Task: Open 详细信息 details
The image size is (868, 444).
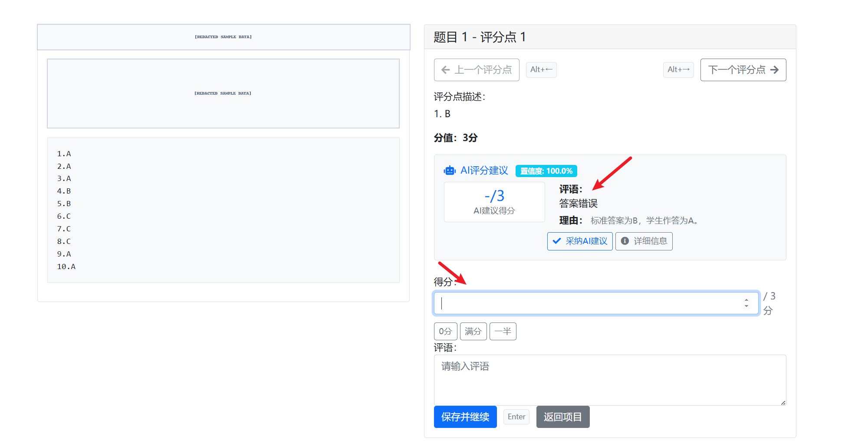Action: pyautogui.click(x=644, y=241)
